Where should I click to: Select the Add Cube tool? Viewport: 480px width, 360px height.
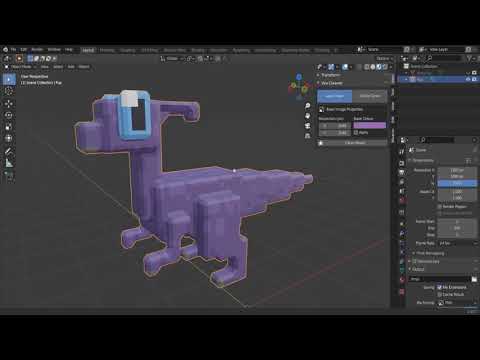click(9, 175)
